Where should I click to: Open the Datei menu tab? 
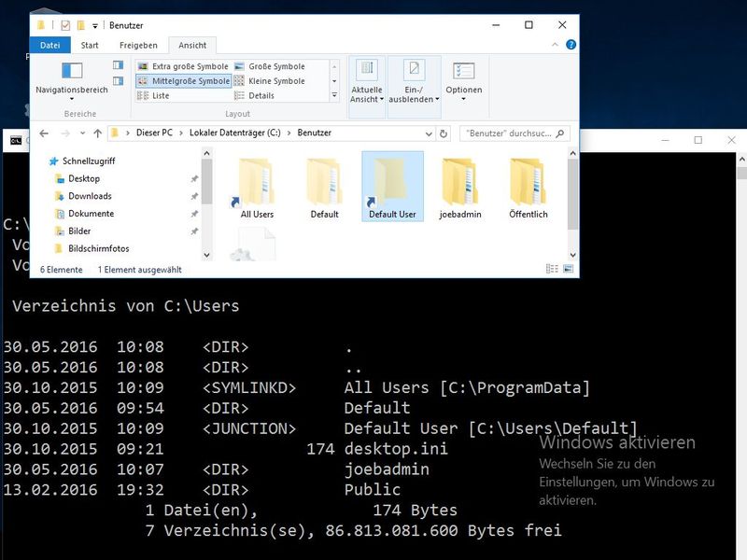[49, 45]
